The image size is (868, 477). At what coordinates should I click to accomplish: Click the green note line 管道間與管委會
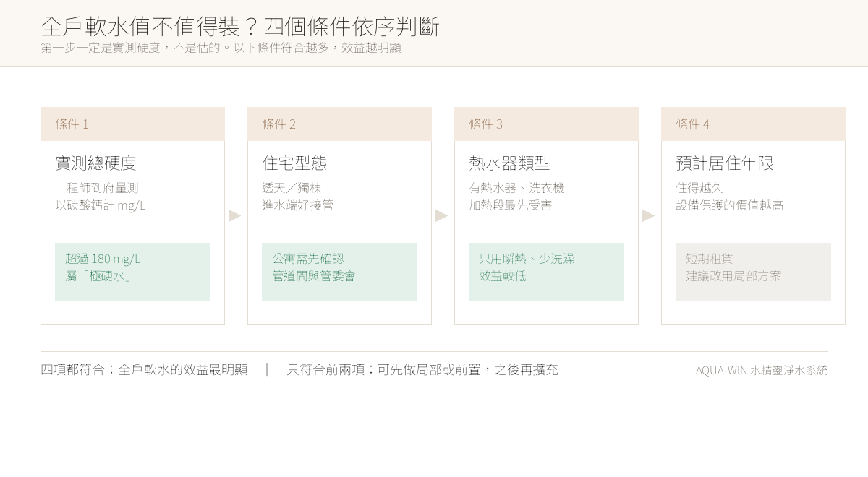(313, 276)
